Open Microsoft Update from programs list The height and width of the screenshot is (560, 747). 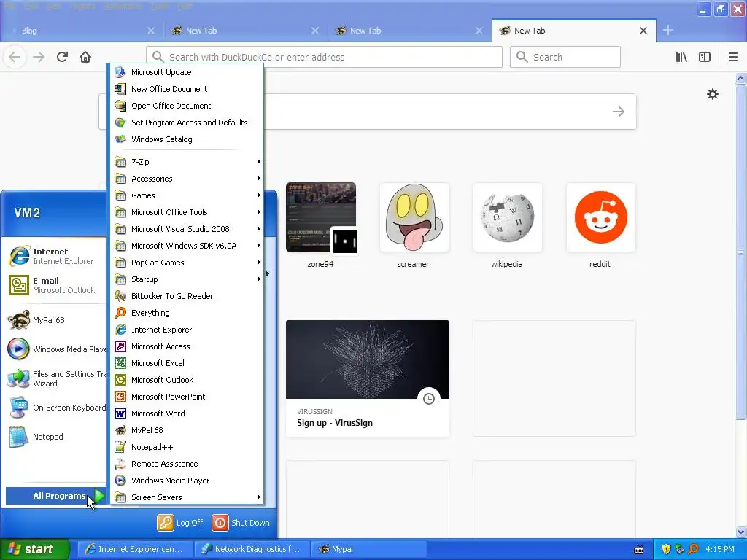point(187,72)
